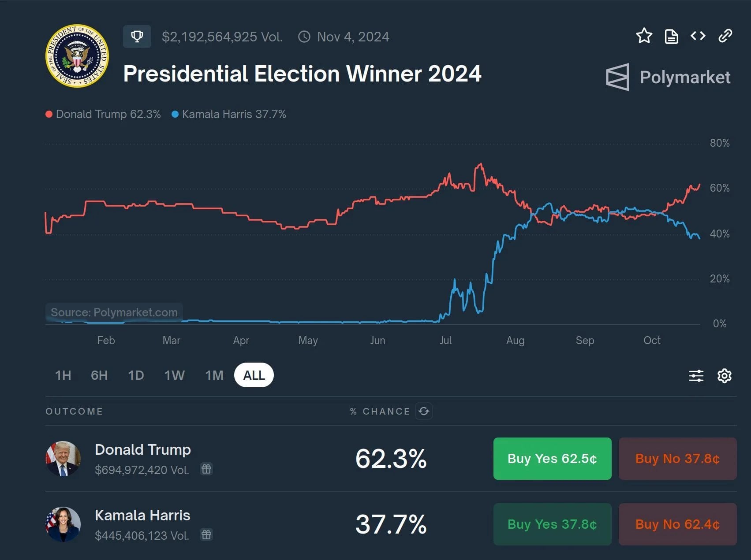Click the Polymarket logo

pos(668,77)
